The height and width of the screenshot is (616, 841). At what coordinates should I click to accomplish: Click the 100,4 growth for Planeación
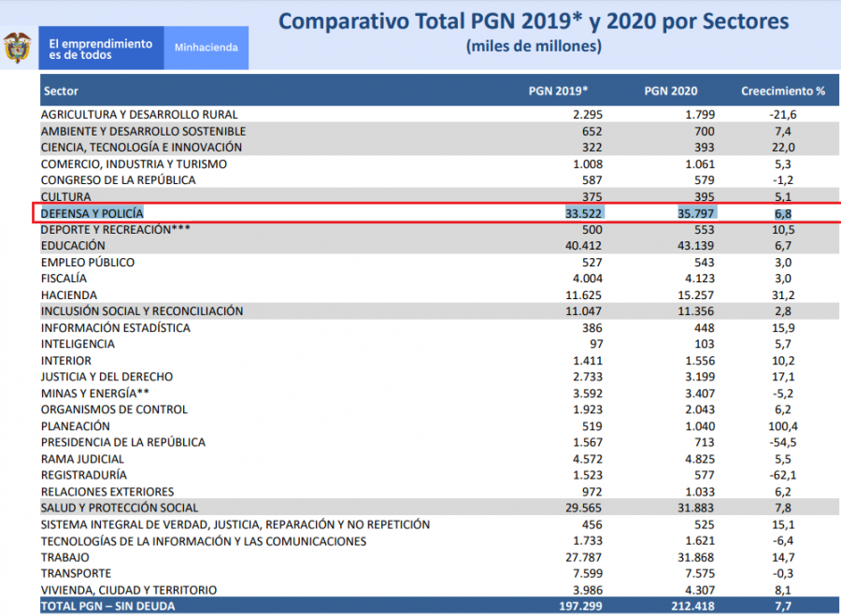tap(783, 426)
